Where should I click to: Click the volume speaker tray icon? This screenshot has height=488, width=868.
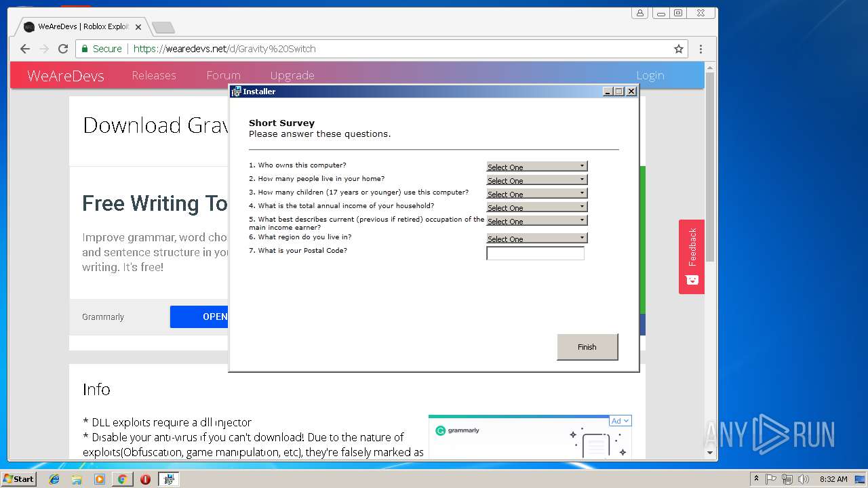click(x=804, y=479)
